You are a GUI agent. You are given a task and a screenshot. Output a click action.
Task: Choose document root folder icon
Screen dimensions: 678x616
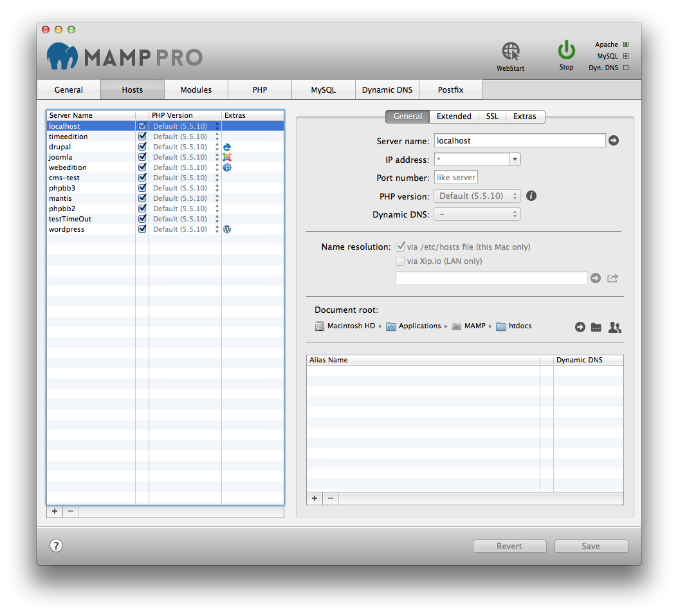tap(596, 328)
